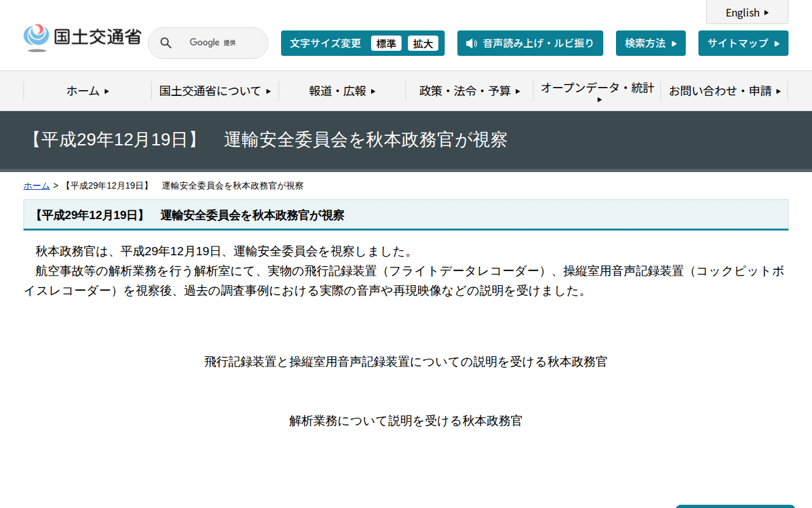Click the teal page title banner bar
This screenshot has width=812, height=508.
(x=406, y=141)
